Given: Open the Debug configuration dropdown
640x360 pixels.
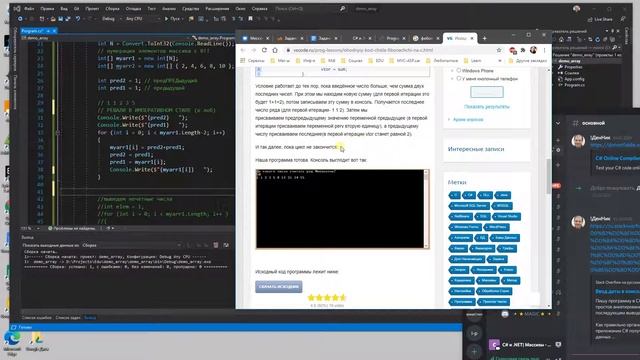Looking at the screenshot, I should (111, 19).
